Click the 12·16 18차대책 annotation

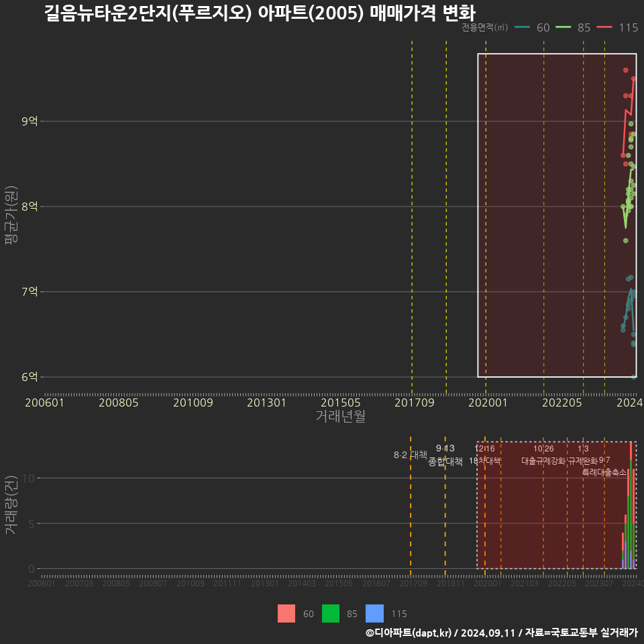click(484, 455)
